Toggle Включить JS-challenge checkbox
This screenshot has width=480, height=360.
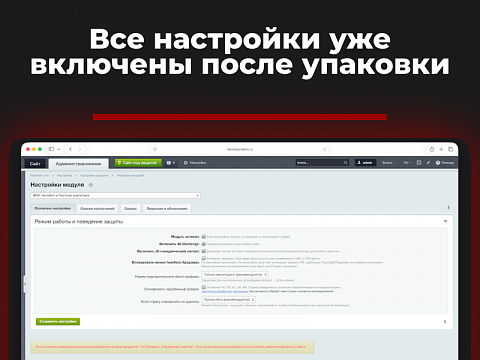(203, 244)
